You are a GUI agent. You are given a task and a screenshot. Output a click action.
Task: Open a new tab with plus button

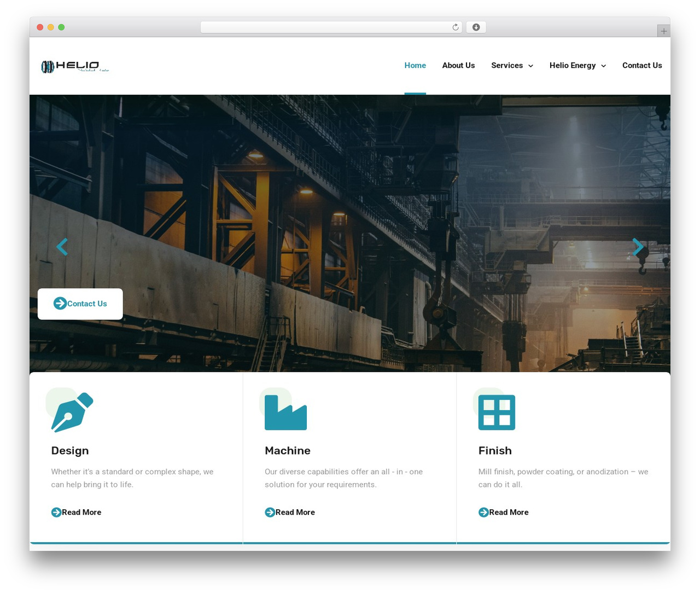tap(663, 31)
